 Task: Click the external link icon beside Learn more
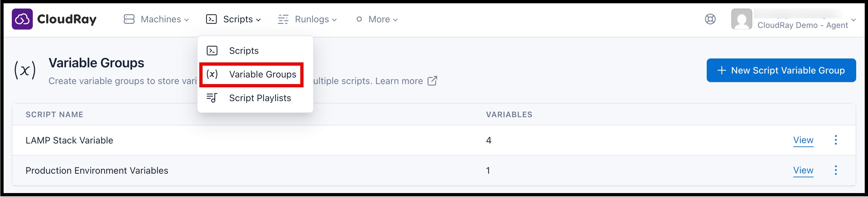coord(433,81)
